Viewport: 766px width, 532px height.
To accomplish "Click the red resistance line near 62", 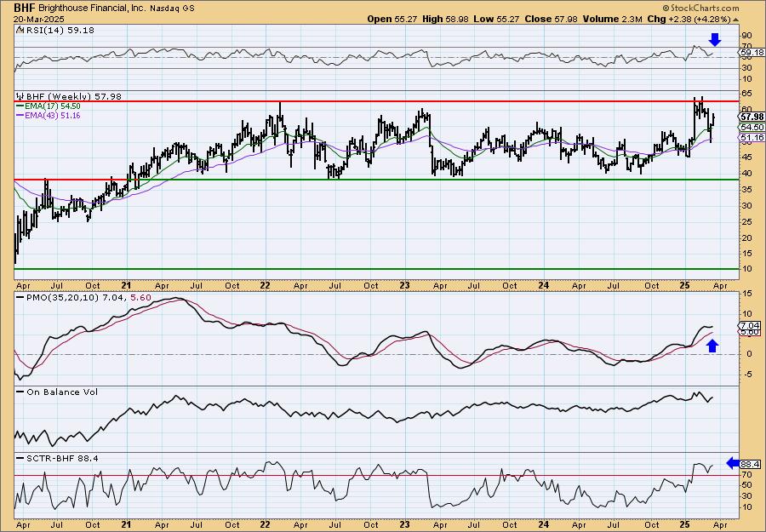I will (376, 101).
